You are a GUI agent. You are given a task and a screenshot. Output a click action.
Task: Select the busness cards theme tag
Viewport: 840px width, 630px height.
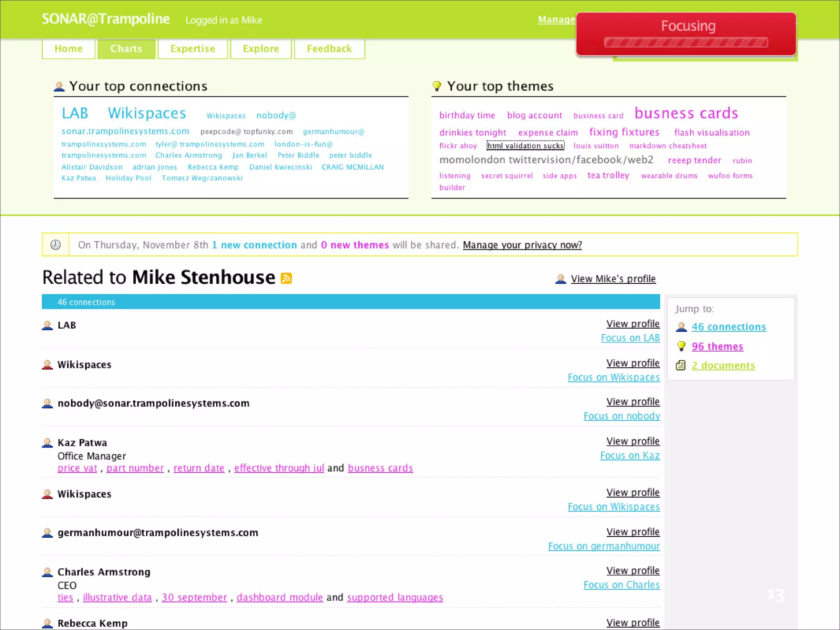686,113
